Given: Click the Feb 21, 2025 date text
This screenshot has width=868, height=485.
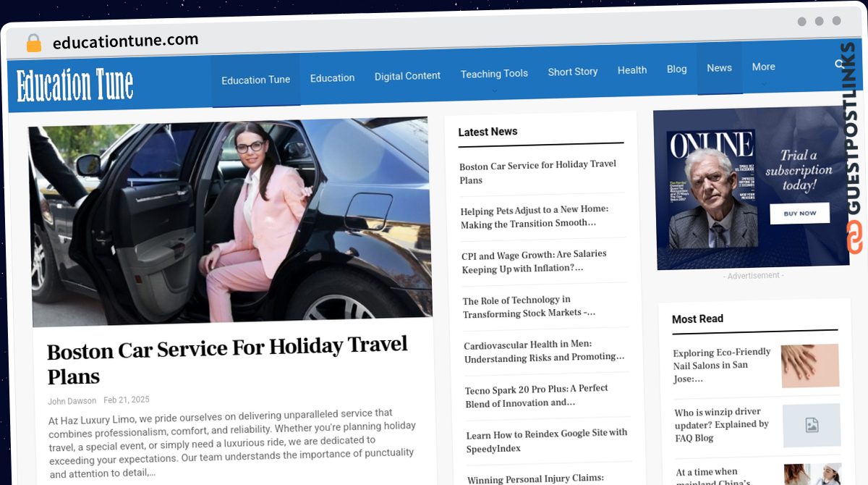Looking at the screenshot, I should coord(127,400).
